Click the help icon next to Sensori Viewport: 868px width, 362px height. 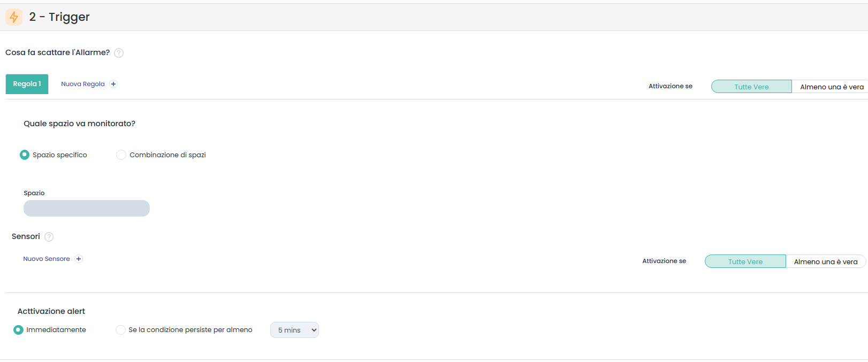tap(49, 237)
